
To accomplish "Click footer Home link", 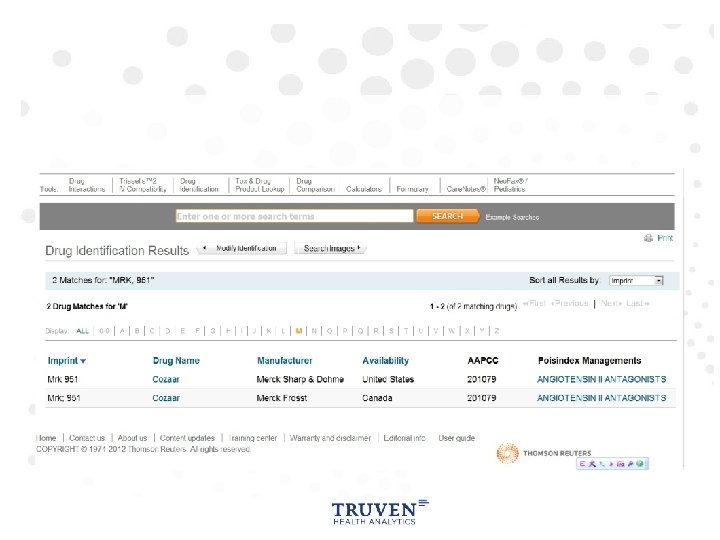I will [x=46, y=438].
